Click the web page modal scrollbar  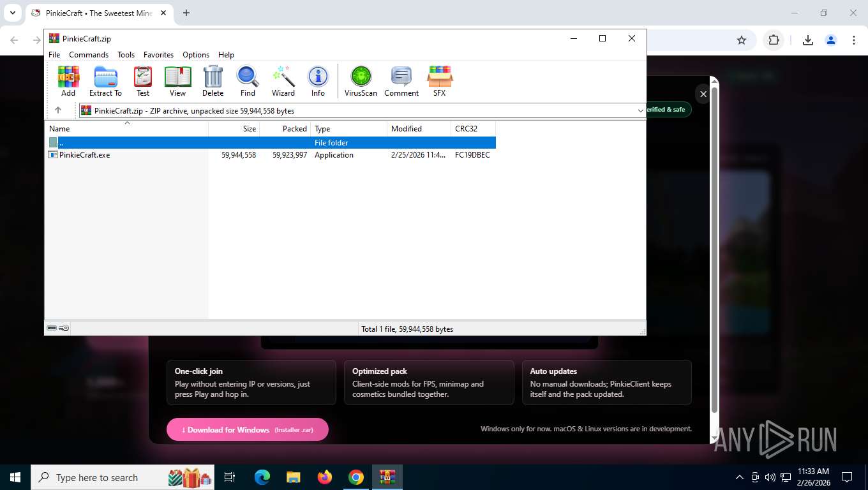[x=715, y=249]
